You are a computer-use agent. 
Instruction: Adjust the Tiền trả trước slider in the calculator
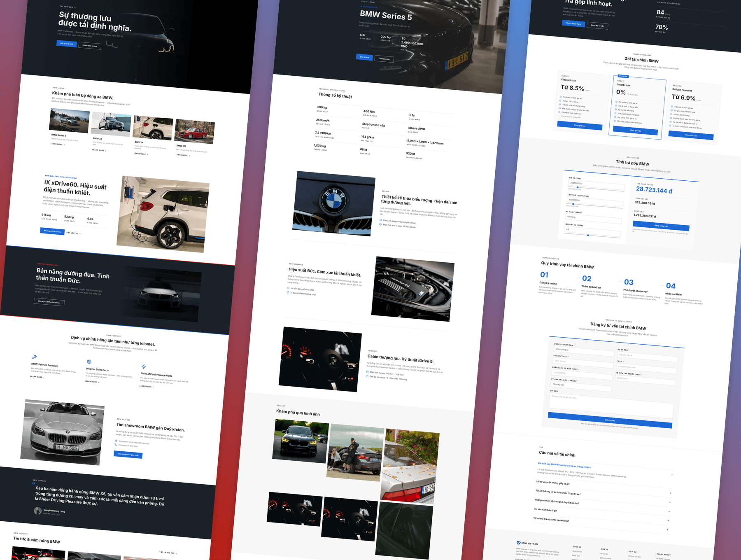573,204
